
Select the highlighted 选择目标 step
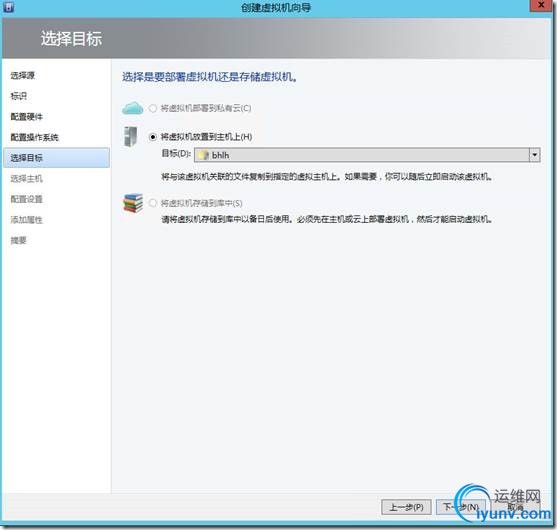[56, 158]
